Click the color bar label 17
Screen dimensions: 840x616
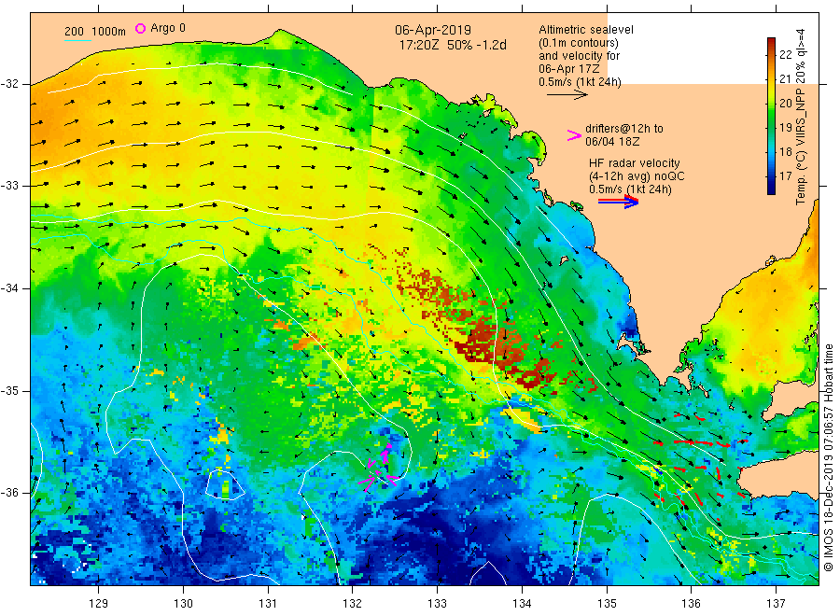point(785,175)
